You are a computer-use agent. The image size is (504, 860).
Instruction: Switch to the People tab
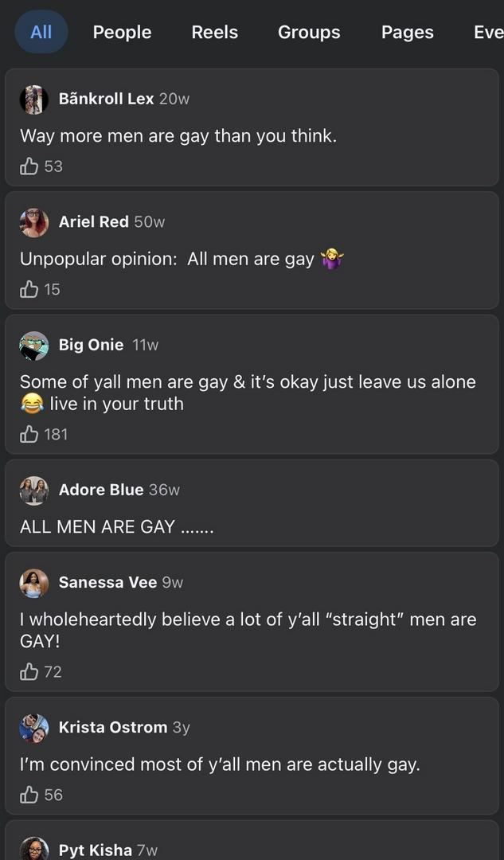coord(122,32)
